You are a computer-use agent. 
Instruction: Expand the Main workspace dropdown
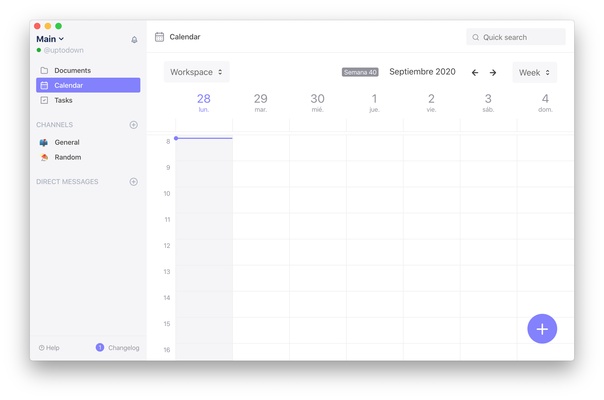click(50, 39)
